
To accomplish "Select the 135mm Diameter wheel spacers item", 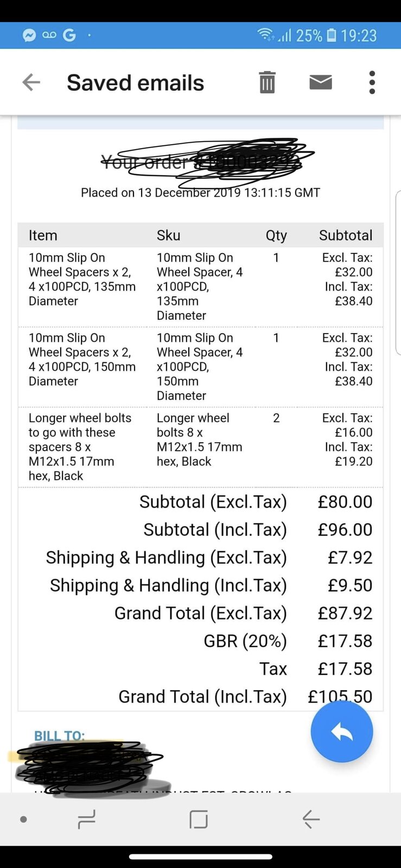I will tap(82, 279).
